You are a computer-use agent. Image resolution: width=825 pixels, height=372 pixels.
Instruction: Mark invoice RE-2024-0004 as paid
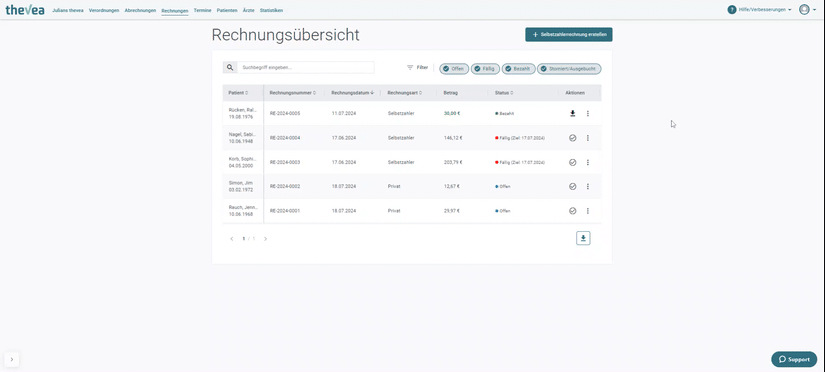pyautogui.click(x=572, y=138)
